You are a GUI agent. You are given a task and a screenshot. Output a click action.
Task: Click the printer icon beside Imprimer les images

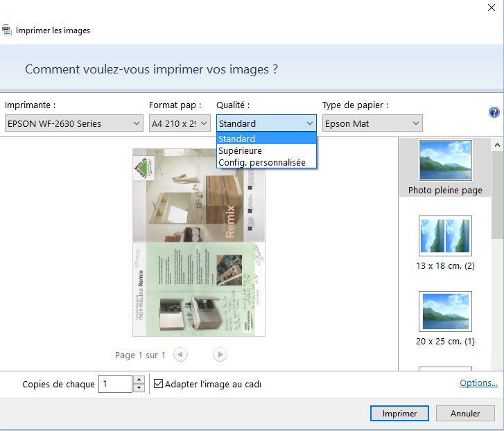pos(7,30)
